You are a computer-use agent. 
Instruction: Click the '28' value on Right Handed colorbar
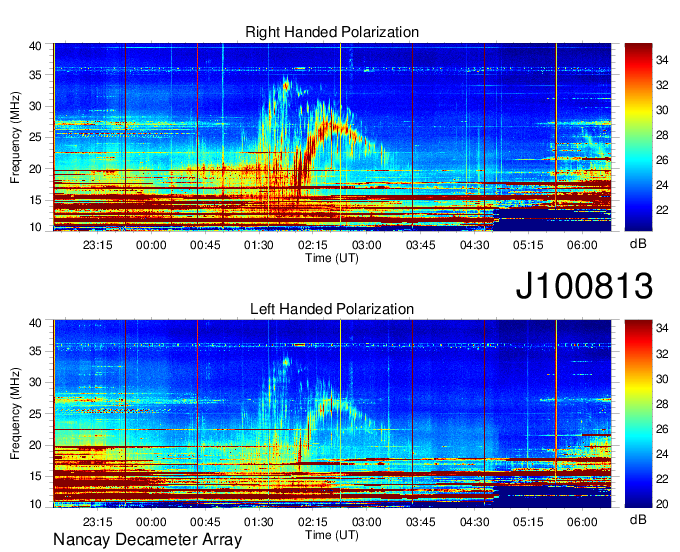662,135
